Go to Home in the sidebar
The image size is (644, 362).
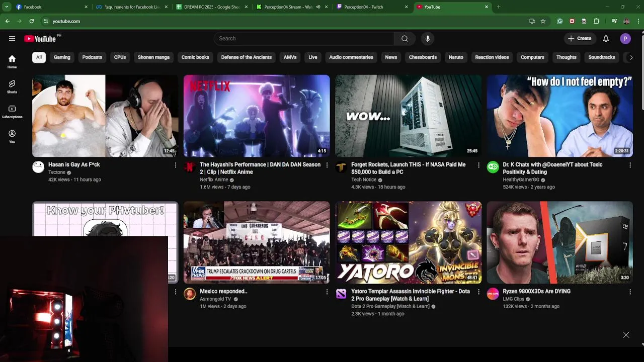(12, 61)
